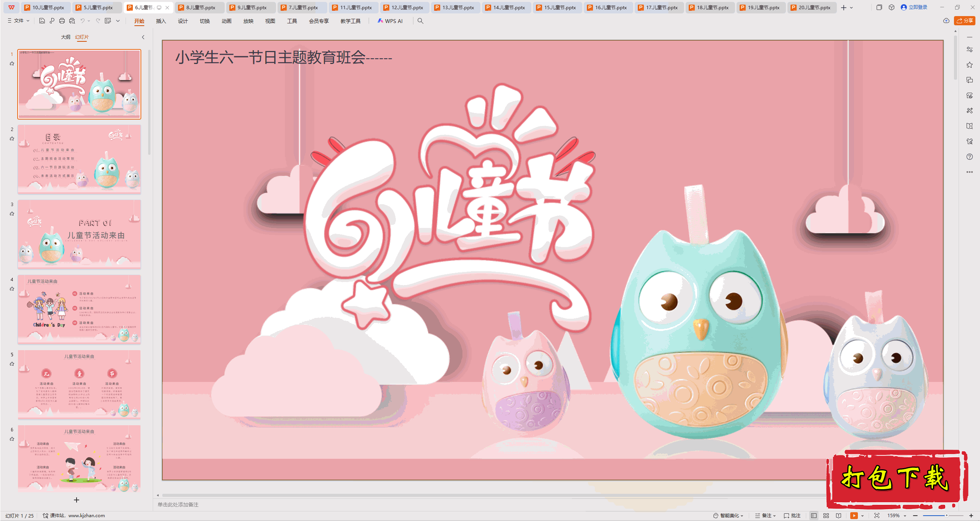Click the star marker beside slide 6
Screen dimensions: 980x521
(x=12, y=439)
